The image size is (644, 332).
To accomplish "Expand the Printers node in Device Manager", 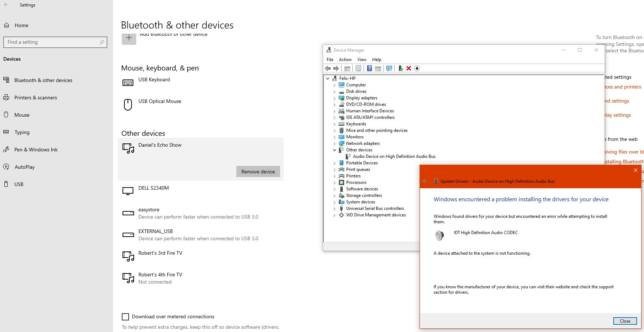I will click(x=335, y=176).
